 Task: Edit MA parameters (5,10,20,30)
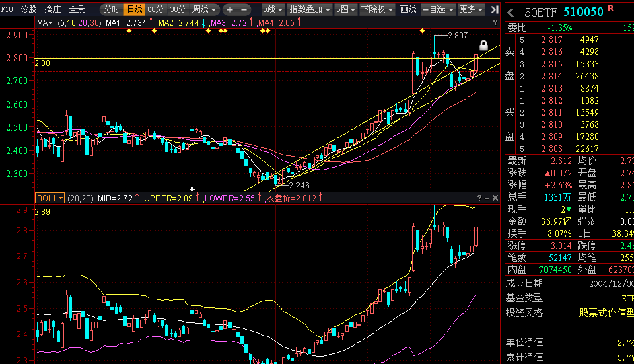[x=79, y=23]
